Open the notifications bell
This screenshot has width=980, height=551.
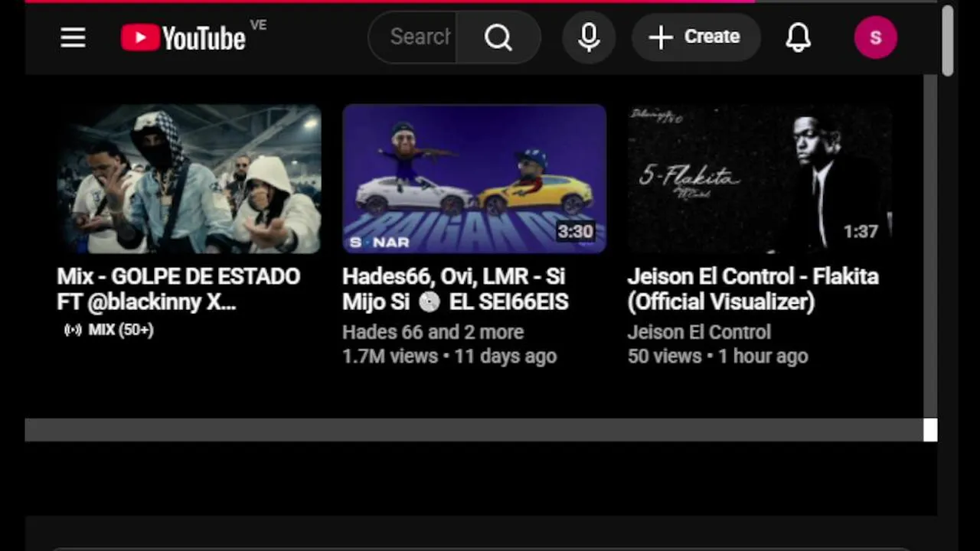(798, 37)
